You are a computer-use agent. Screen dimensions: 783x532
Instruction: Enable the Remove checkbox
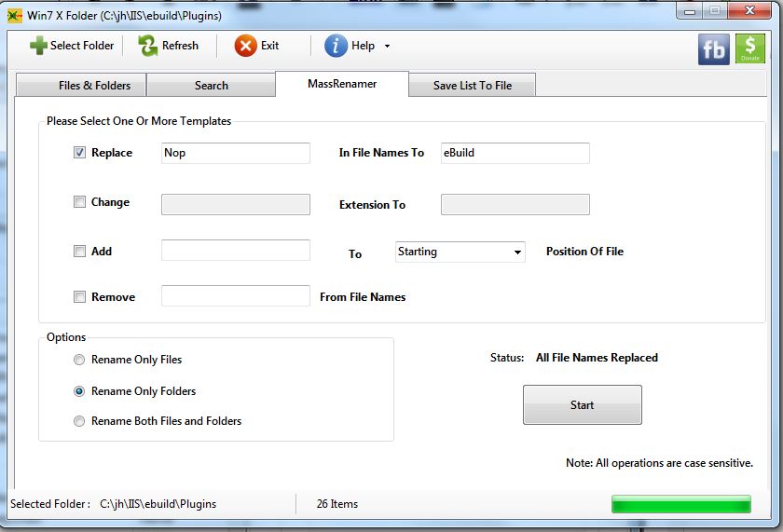[x=79, y=297]
